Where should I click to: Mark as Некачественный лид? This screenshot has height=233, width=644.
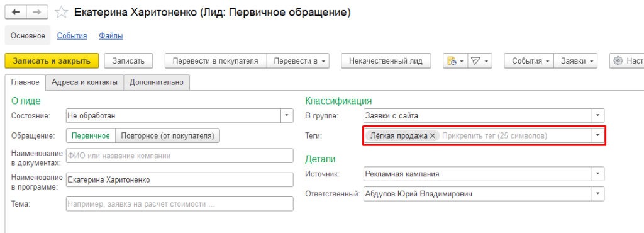386,61
